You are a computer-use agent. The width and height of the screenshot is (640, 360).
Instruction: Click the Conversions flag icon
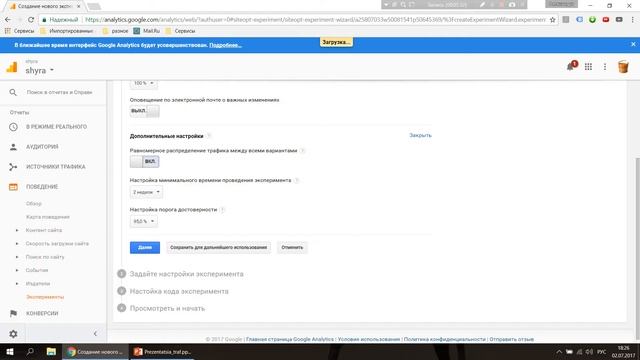13,313
